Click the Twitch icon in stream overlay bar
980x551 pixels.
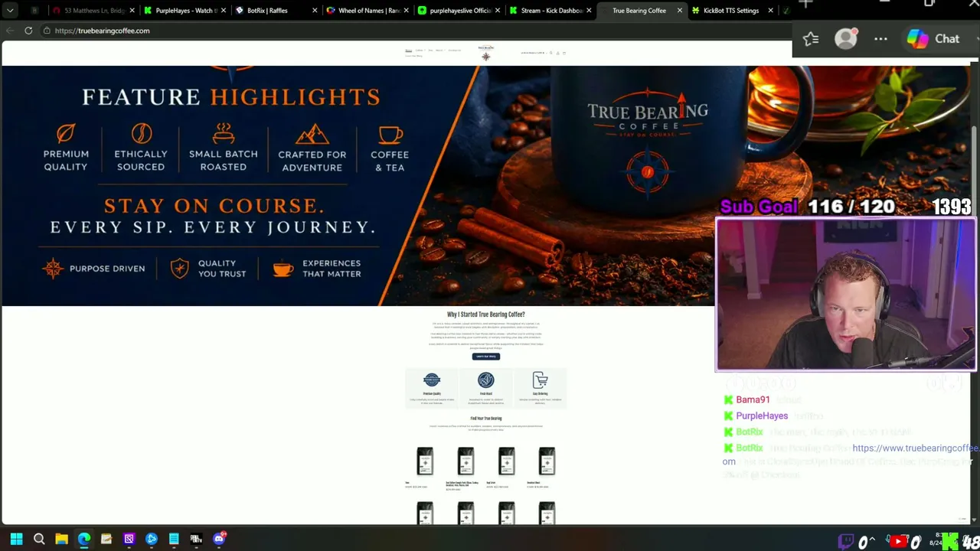pyautogui.click(x=846, y=542)
